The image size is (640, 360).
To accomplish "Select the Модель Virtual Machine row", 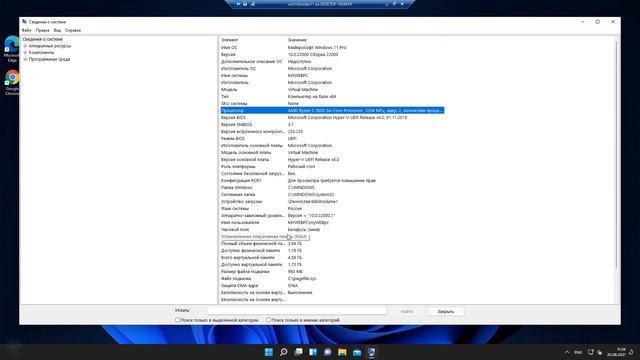I will click(x=332, y=89).
